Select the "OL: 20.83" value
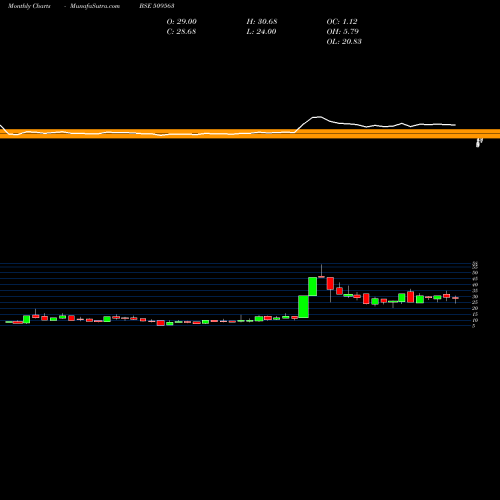 [x=344, y=42]
